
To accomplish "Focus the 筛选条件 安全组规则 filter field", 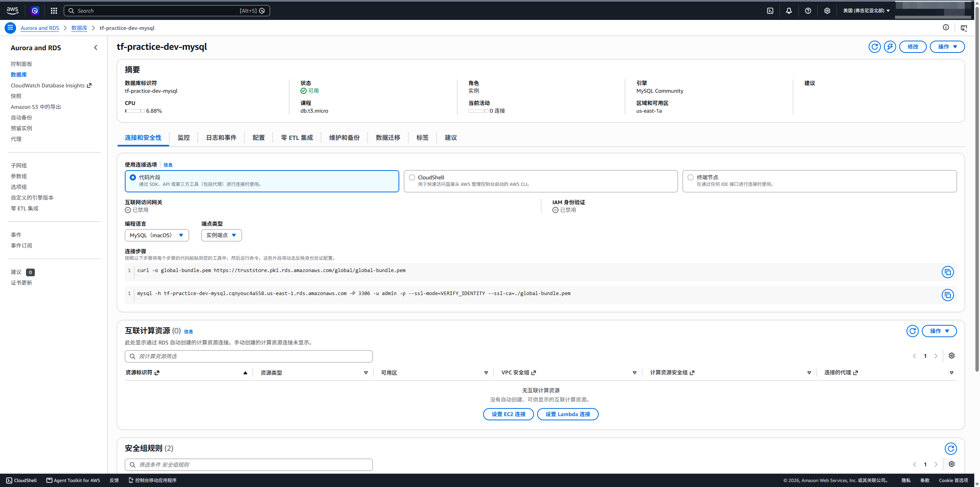I will coord(249,465).
